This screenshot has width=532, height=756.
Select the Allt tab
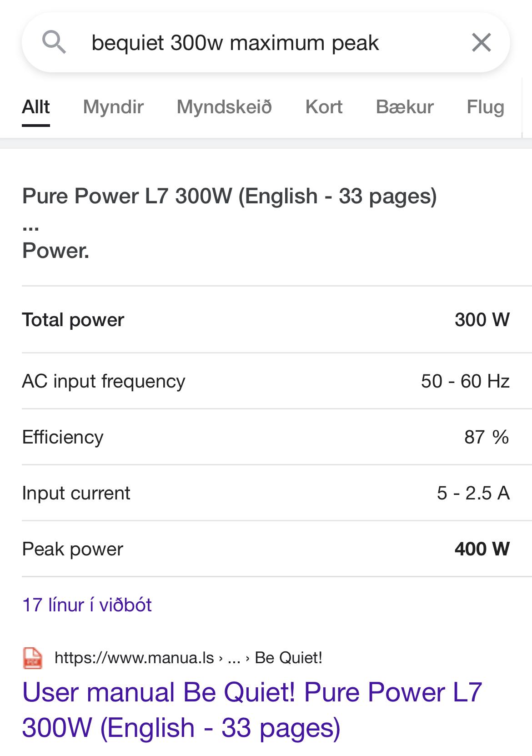click(x=36, y=107)
